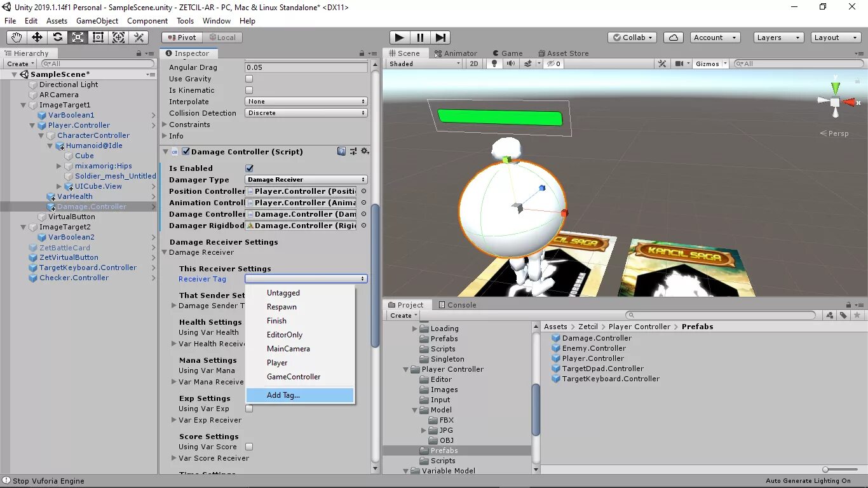Open the Account button
This screenshot has height=488, width=868.
(715, 37)
